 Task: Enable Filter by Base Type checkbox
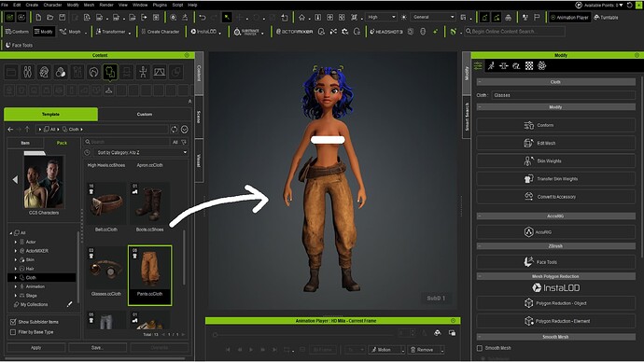[13, 332]
